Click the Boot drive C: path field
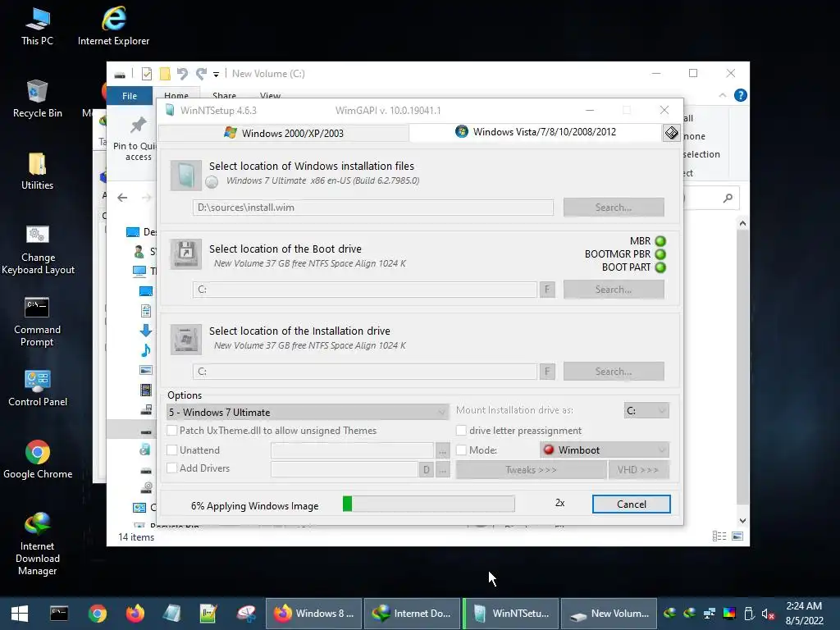Image resolution: width=840 pixels, height=630 pixels. (365, 290)
